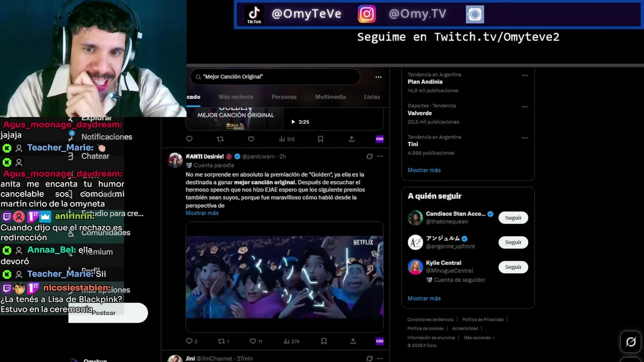The image size is (644, 362).
Task: Play the 3:25 video in the top post
Action: [x=293, y=122]
